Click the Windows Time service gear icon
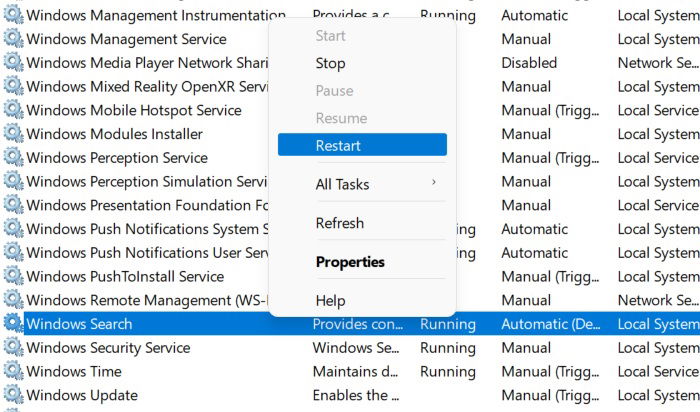 [13, 371]
